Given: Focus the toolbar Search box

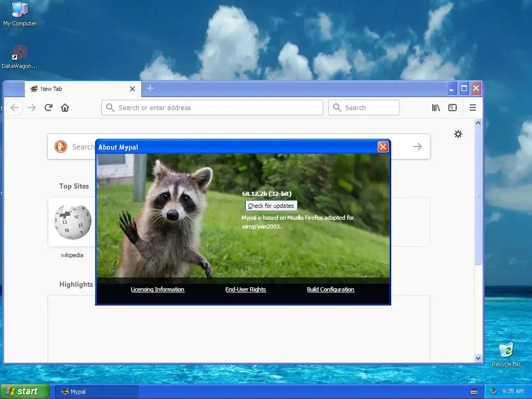Looking at the screenshot, I should pos(364,108).
